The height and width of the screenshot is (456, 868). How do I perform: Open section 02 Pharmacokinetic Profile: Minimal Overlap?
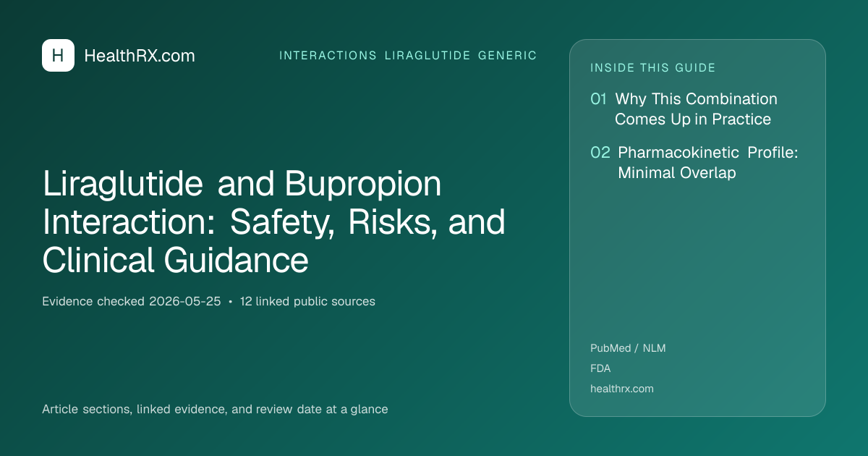coord(694,163)
